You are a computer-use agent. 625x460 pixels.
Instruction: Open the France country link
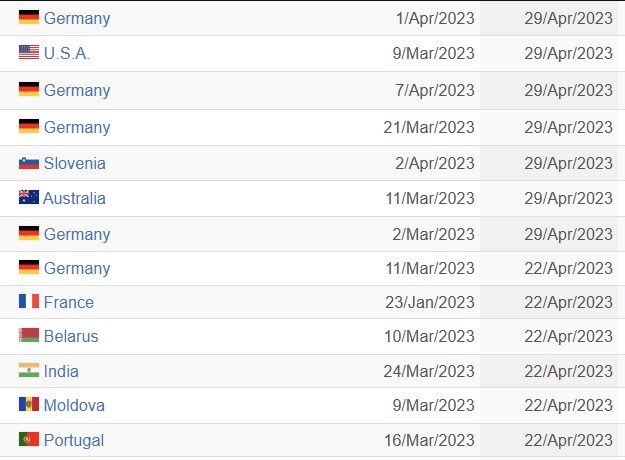[69, 302]
